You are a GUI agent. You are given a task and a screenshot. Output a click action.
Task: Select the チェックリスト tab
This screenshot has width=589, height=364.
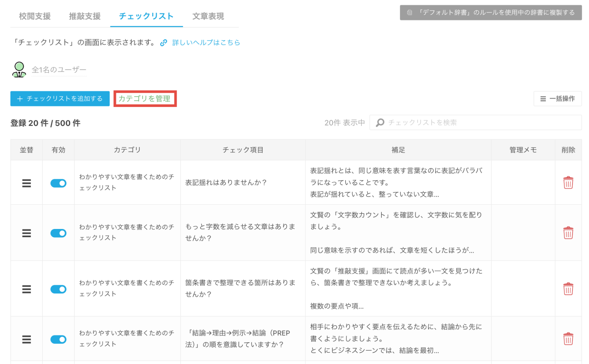[x=146, y=16]
